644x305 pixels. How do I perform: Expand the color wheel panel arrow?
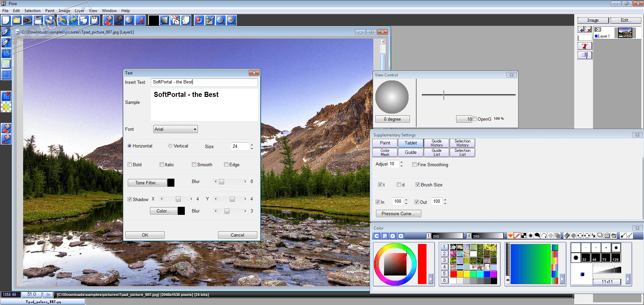click(431, 279)
